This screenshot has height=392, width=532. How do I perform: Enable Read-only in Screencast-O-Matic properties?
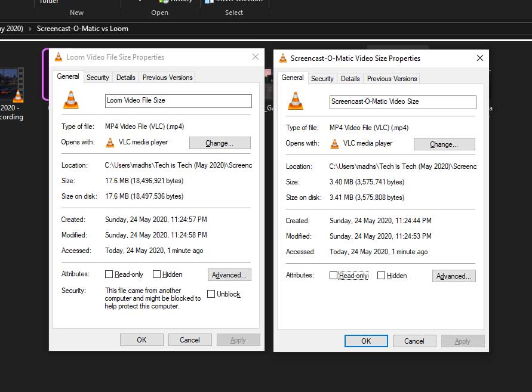pyautogui.click(x=333, y=275)
